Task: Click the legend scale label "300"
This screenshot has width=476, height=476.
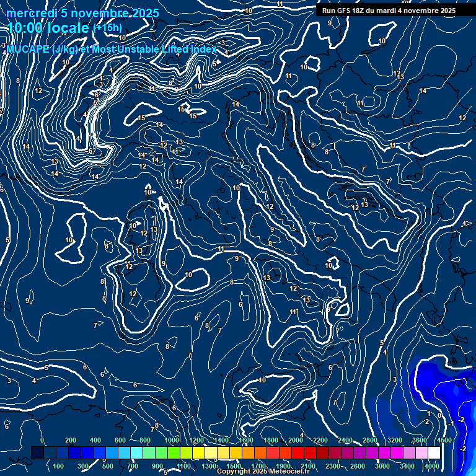Action: click(x=83, y=466)
